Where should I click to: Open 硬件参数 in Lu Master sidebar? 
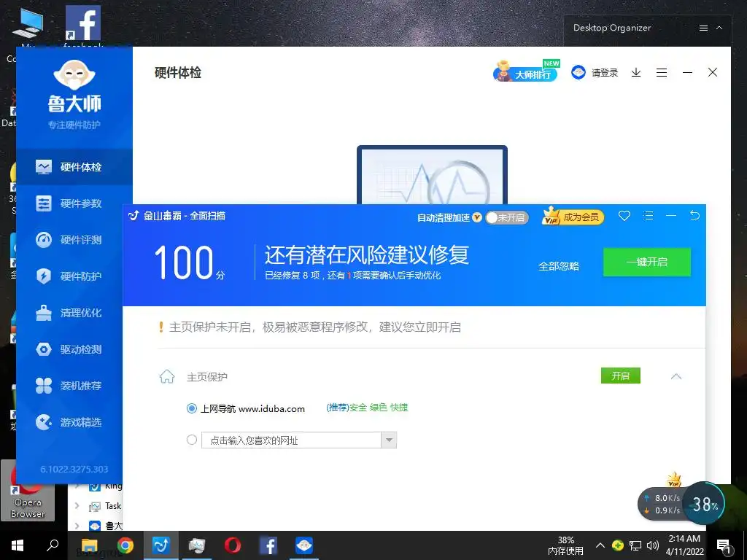pos(74,203)
